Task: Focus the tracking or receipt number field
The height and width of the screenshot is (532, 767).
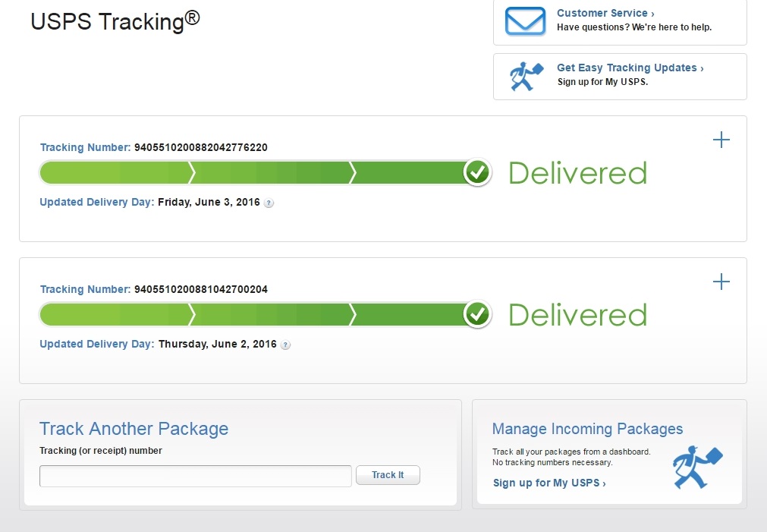Action: [195, 476]
